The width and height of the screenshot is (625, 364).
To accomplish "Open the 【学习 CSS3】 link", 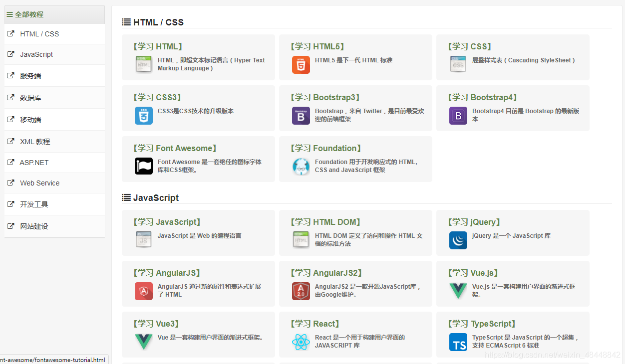I will pyautogui.click(x=158, y=97).
